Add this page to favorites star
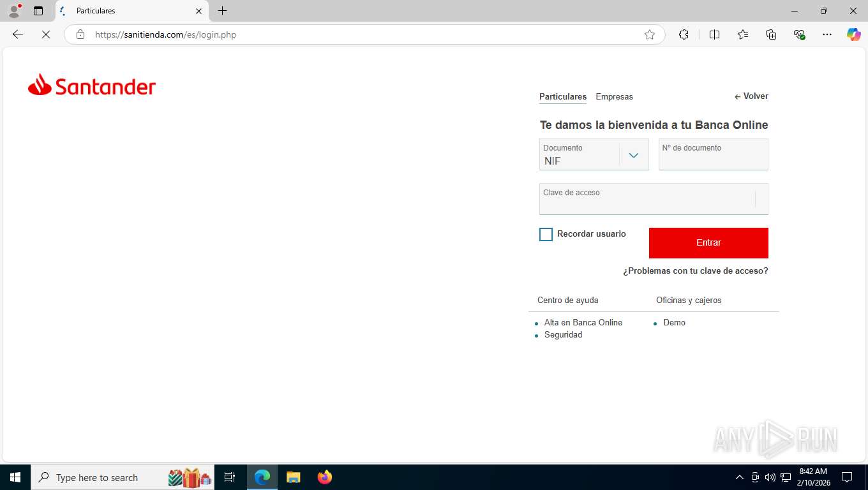This screenshot has height=490, width=868. [650, 34]
